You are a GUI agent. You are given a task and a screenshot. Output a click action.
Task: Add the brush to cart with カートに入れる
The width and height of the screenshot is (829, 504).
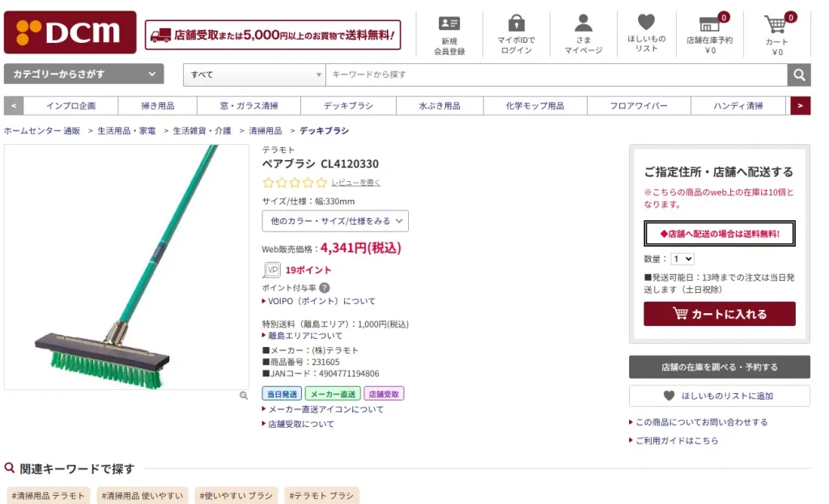coord(719,313)
